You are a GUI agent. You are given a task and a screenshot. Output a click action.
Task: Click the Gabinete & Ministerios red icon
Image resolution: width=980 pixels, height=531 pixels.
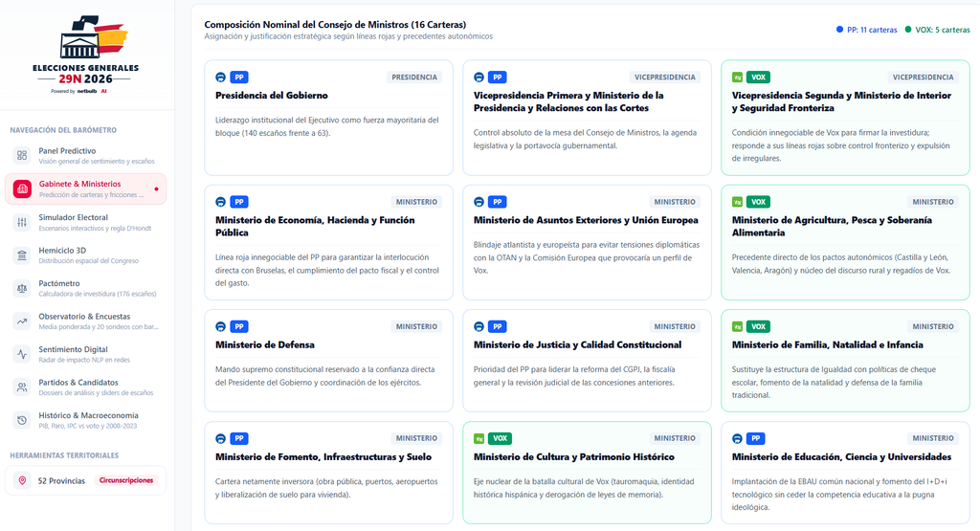(22, 188)
